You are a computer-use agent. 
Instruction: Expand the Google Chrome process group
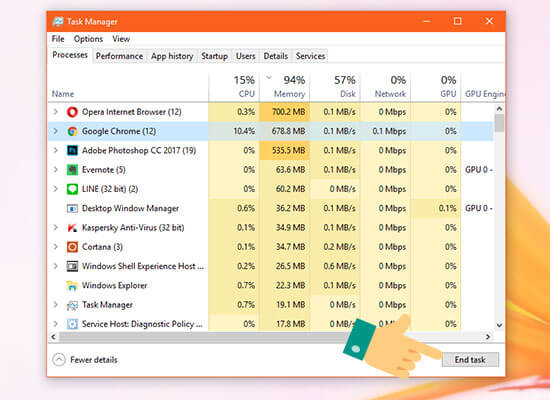click(55, 131)
